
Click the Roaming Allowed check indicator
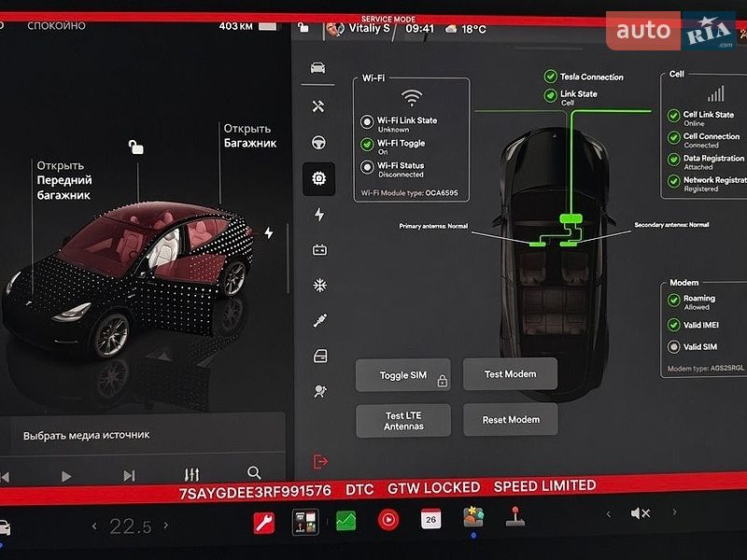click(x=673, y=300)
